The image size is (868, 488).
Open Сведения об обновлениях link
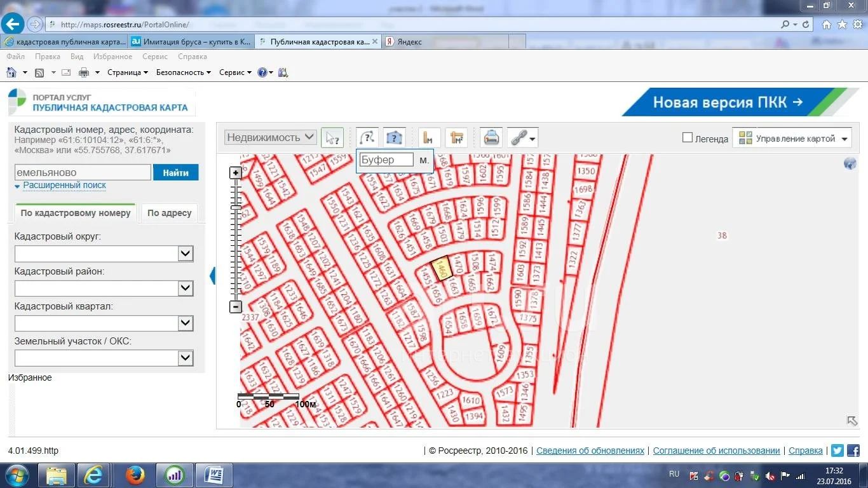tap(590, 451)
